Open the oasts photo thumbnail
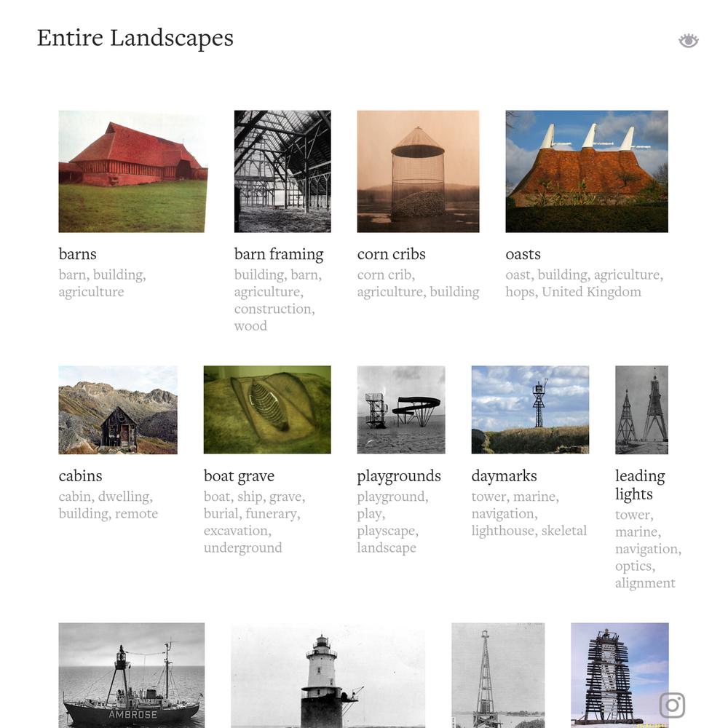This screenshot has height=728, width=728. 586,171
